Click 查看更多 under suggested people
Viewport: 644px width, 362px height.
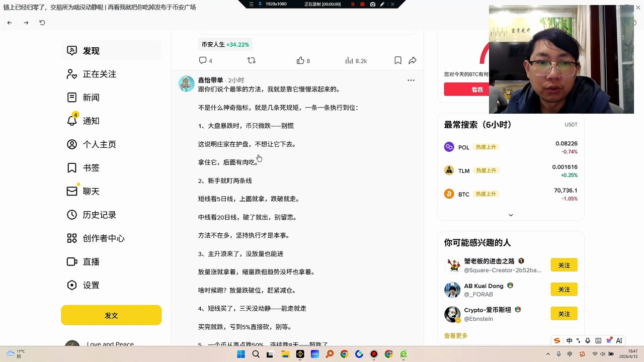coord(456,335)
